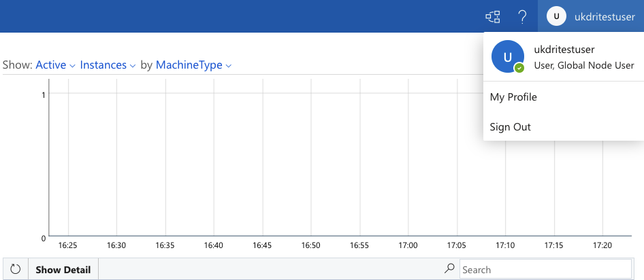
Task: Click the 16:45 time axis label
Action: pos(263,245)
